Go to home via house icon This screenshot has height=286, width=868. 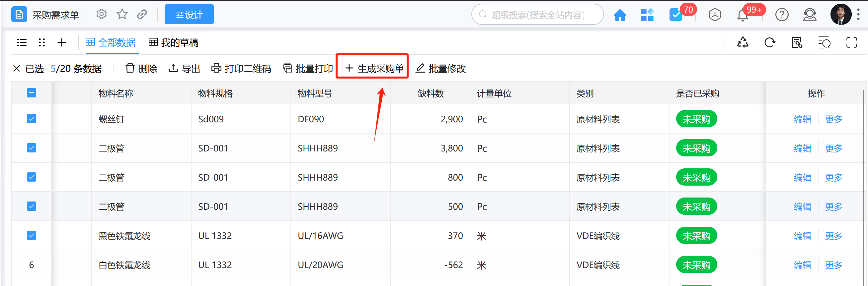click(620, 15)
